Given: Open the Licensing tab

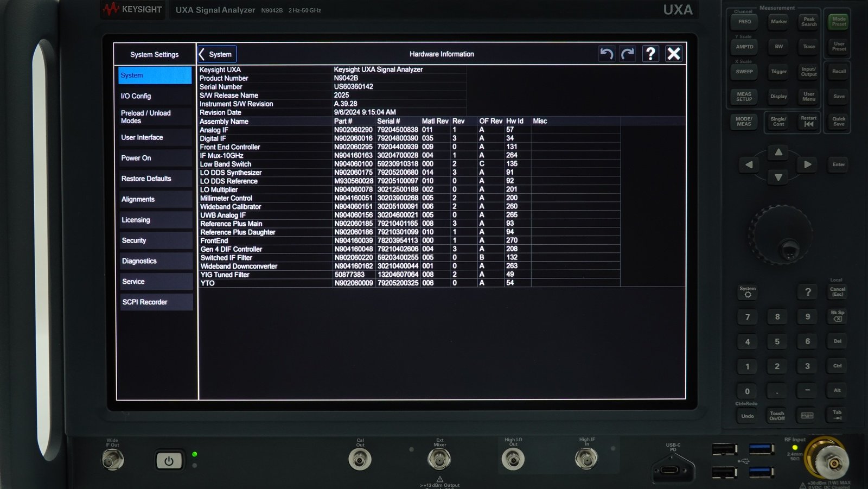Looking at the screenshot, I should coord(155,220).
